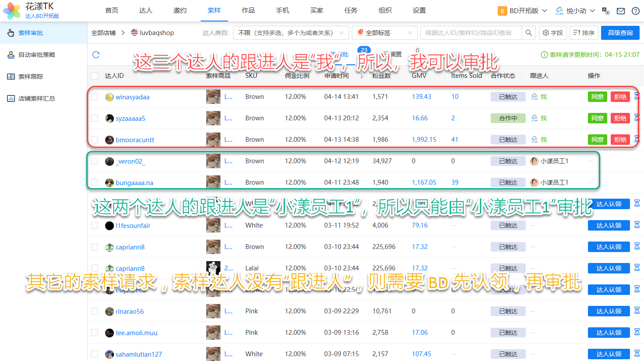Click the language translation icon

[606, 11]
